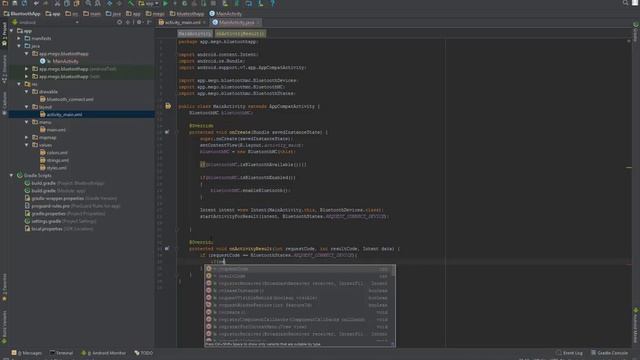This screenshot has width=640, height=360.
Task: Click the Save All toolbar icon
Action: click(x=15, y=3)
